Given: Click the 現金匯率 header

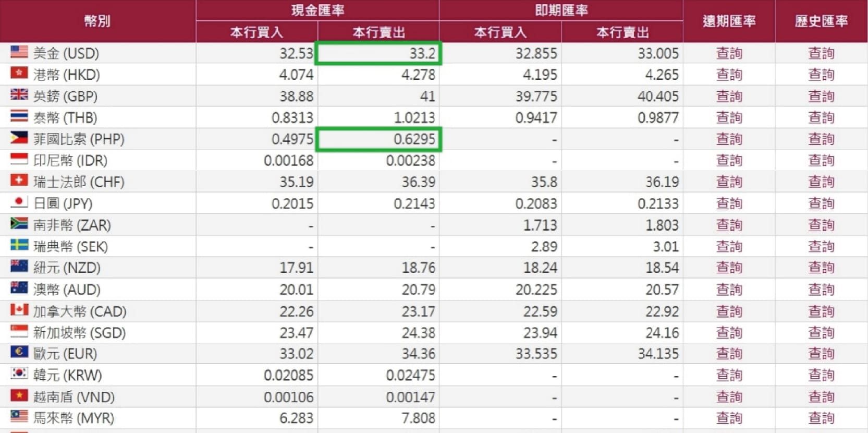Looking at the screenshot, I should [317, 10].
